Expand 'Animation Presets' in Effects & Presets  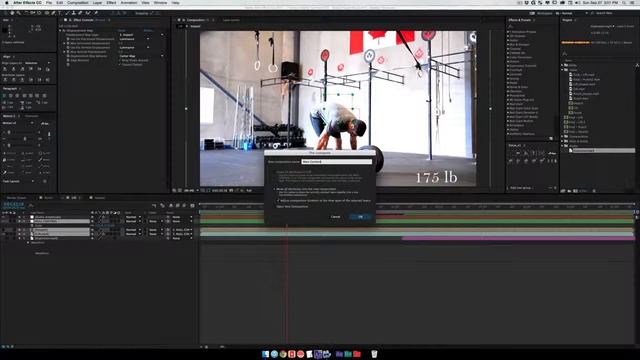[x=508, y=32]
